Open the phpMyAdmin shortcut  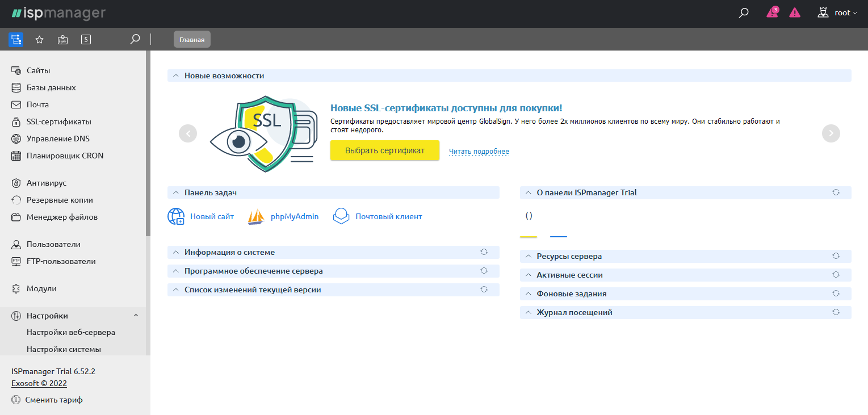click(283, 216)
